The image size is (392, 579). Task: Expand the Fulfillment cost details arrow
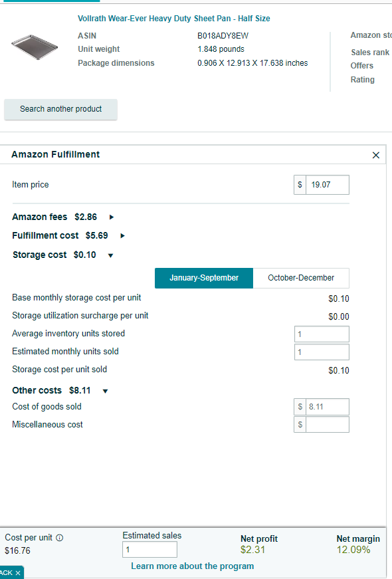click(x=122, y=235)
